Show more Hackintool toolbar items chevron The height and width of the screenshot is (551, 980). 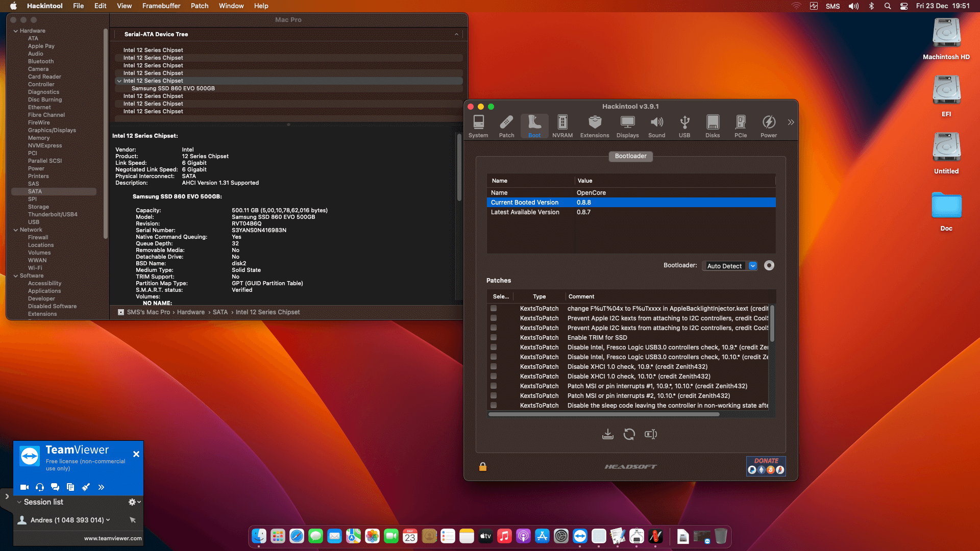[791, 122]
